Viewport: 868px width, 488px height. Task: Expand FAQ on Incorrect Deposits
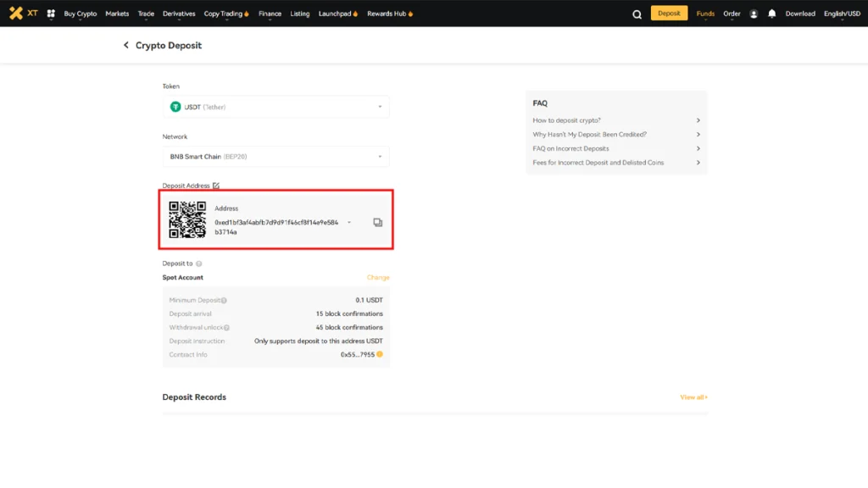[616, 148]
